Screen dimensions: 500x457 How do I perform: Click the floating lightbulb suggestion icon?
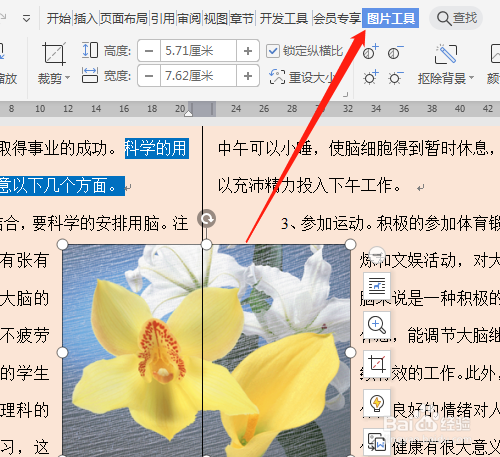pyautogui.click(x=377, y=402)
